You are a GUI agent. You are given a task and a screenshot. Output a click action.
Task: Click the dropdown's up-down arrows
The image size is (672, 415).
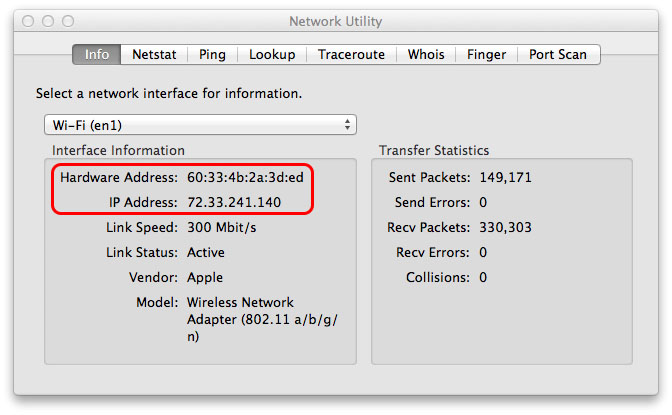[x=347, y=125]
